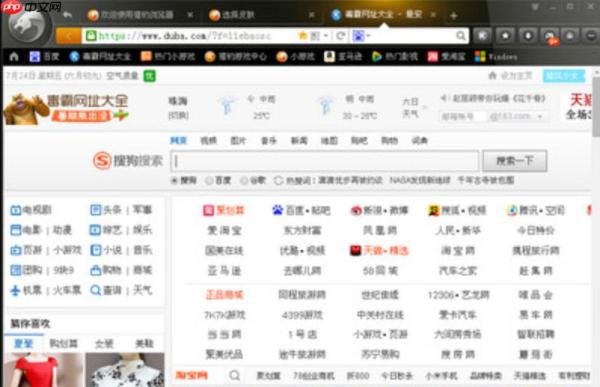Click the 毒霸网址大全 bear logo banner
The image size is (600, 387).
point(66,109)
